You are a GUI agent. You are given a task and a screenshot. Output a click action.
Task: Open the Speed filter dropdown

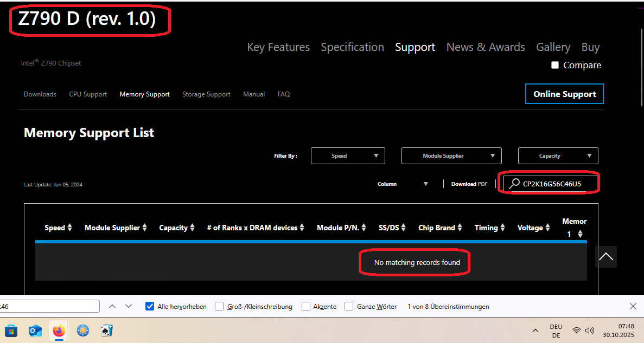coord(348,156)
